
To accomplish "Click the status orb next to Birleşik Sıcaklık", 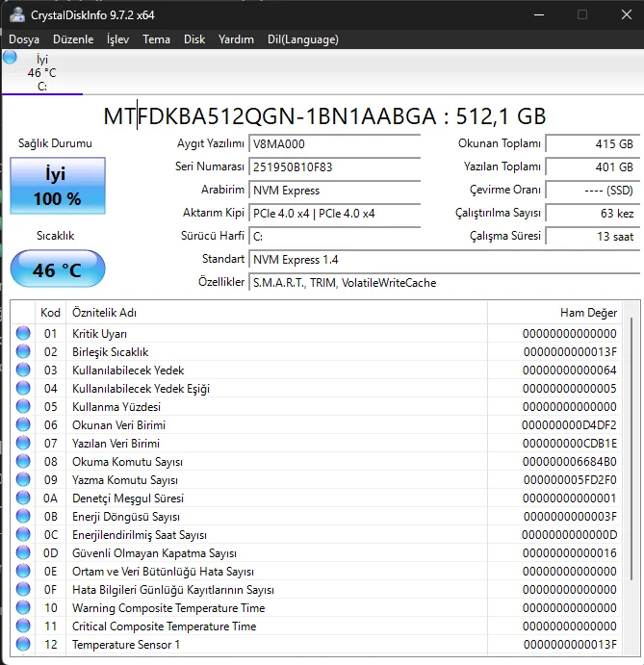I will point(23,351).
